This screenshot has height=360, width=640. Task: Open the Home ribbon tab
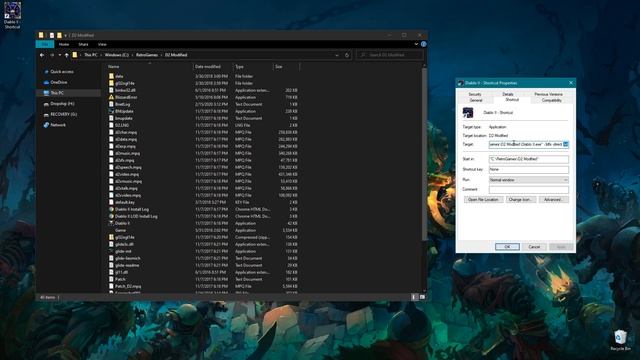tap(64, 44)
